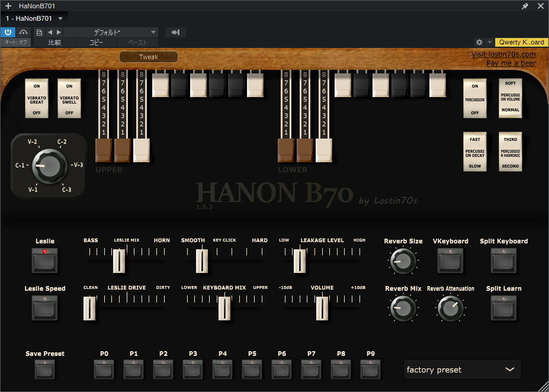
Task: Toggle the plugin power bypass button
Action: 8,32
